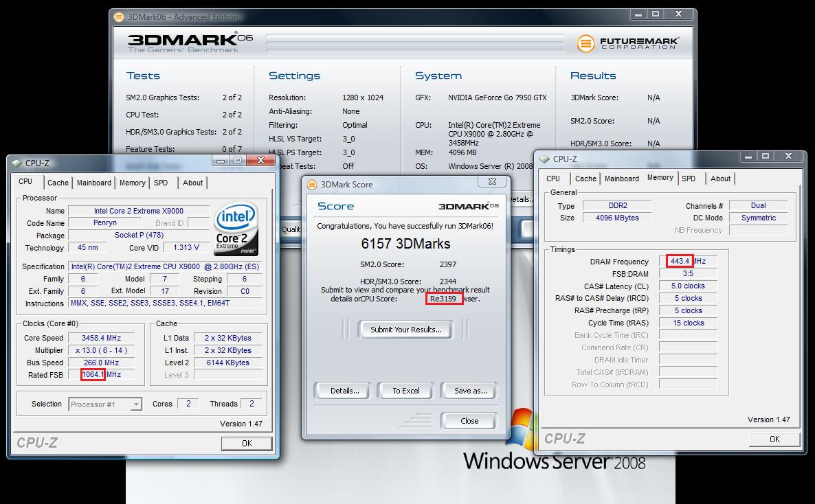Click the Resolution setting 1280 x 1024
815x504 pixels.
pos(363,98)
